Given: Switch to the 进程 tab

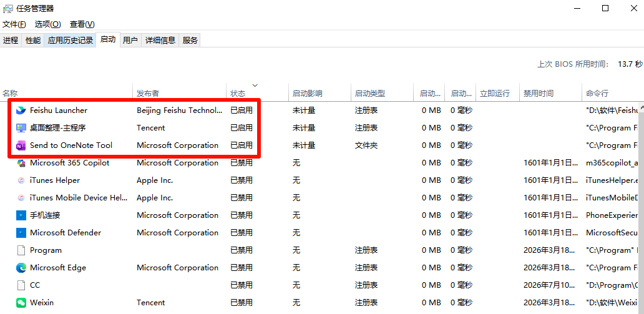Looking at the screenshot, I should click(x=11, y=41).
